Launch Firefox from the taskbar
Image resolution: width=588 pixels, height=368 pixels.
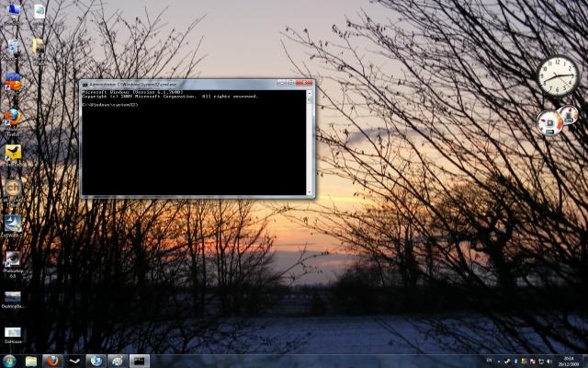[52, 361]
